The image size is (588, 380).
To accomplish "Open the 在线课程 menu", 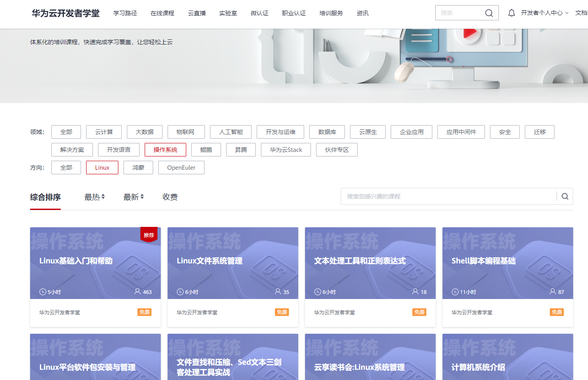I will 162,13.
